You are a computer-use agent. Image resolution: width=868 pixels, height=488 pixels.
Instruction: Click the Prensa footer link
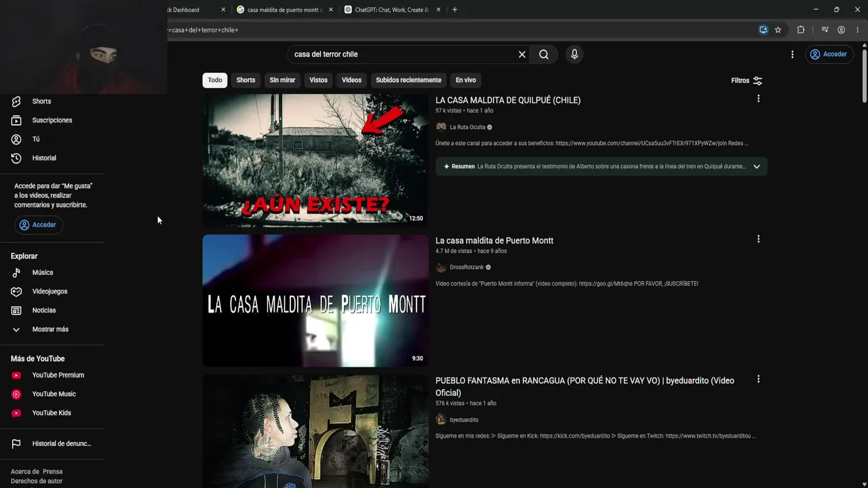52,472
